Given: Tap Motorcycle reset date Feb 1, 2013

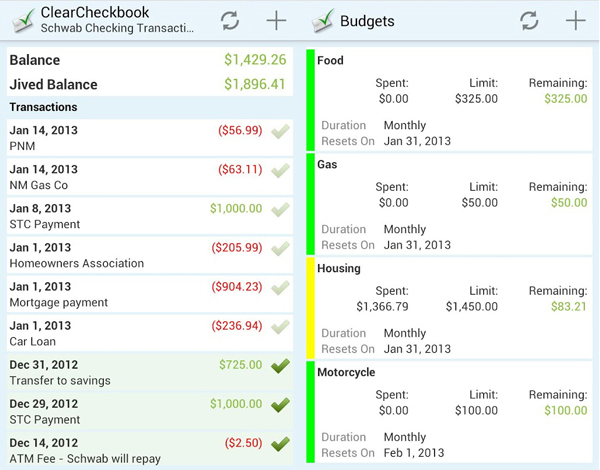Looking at the screenshot, I should (x=414, y=453).
